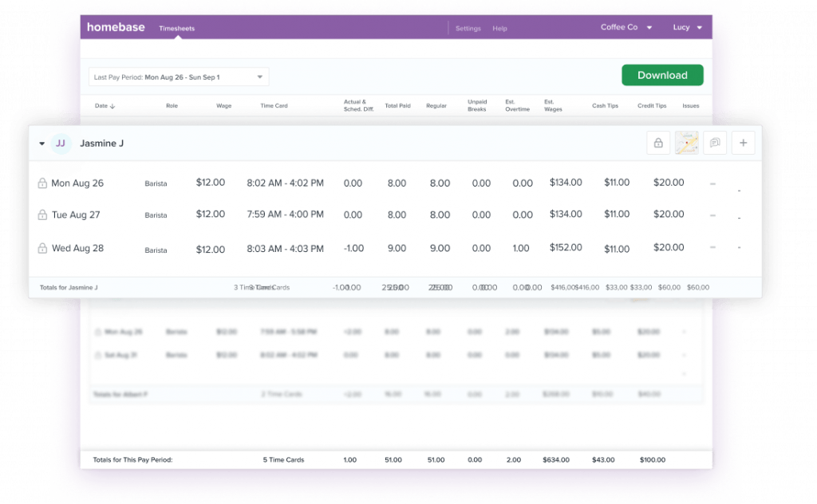Collapse the Jasmine J section
Screen dimensions: 817x504
point(41,144)
